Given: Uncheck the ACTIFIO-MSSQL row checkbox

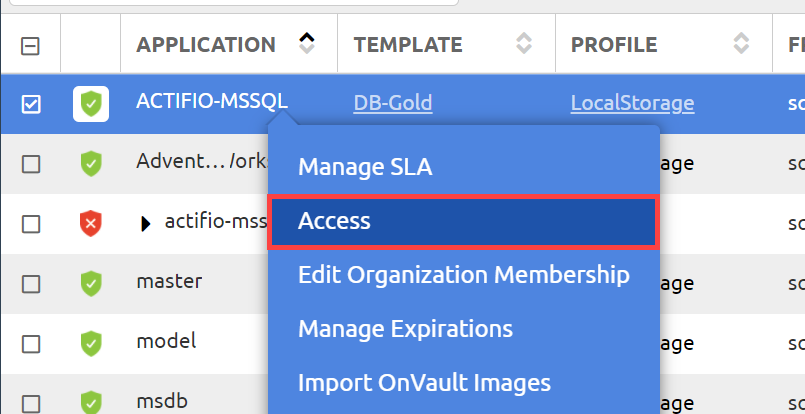Looking at the screenshot, I should [31, 104].
